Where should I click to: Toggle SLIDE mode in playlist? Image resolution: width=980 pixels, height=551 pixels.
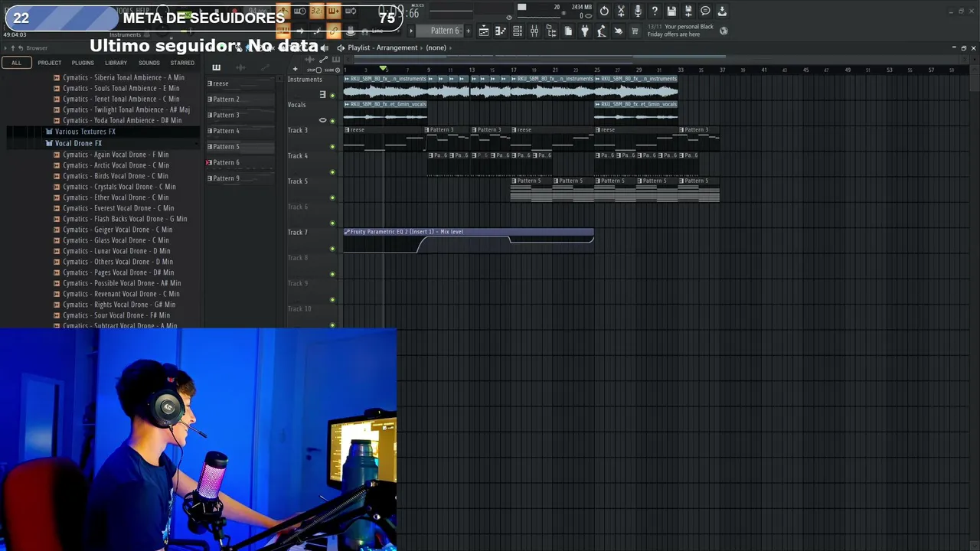(332, 70)
